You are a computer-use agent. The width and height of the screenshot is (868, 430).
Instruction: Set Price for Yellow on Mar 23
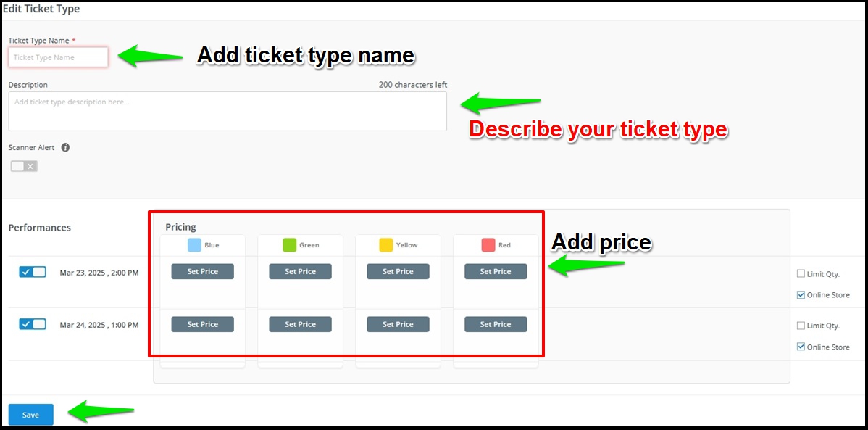coord(398,271)
